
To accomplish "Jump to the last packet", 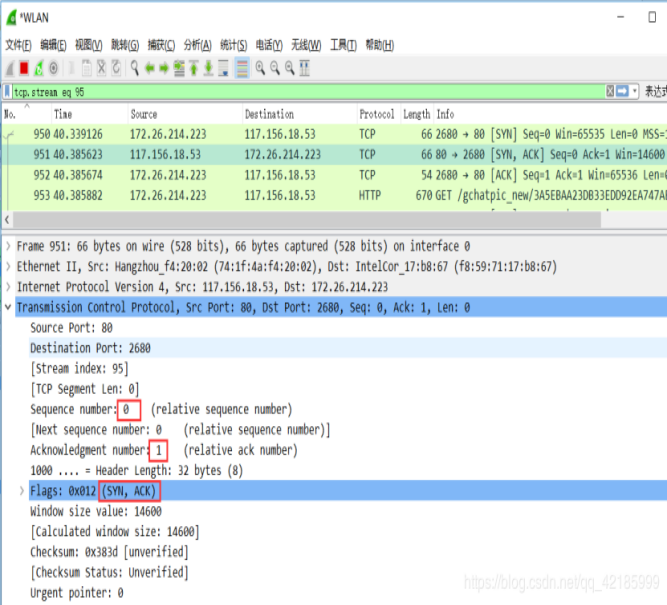I will (x=208, y=68).
